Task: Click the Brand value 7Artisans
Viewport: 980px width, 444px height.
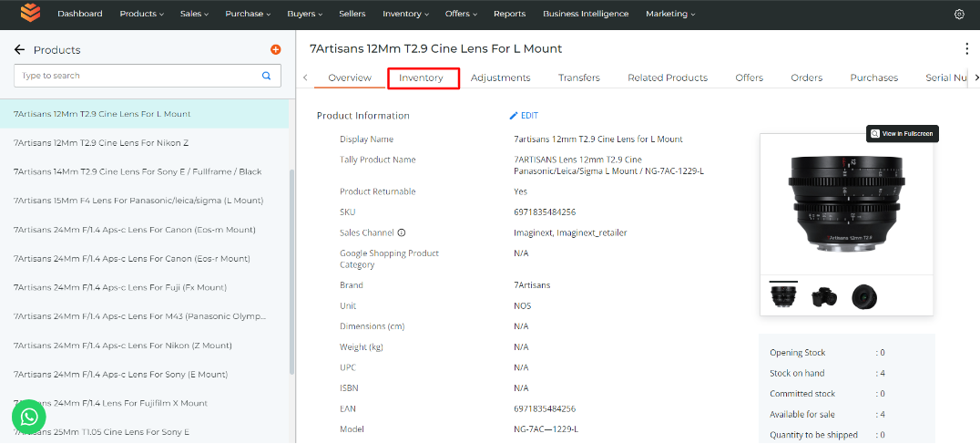Action: pos(532,285)
